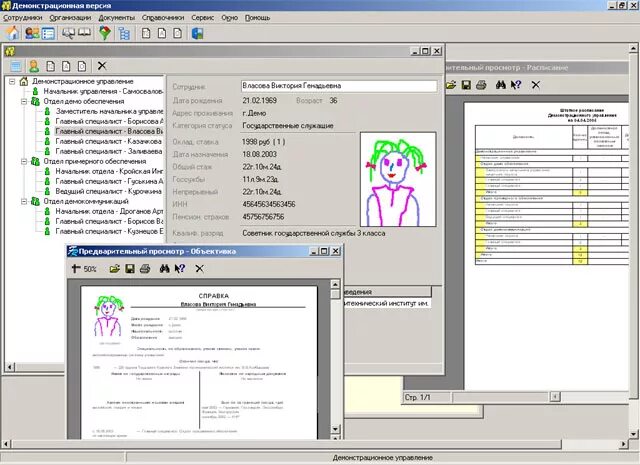Click the binoculars icon in Расписание preview
The height and width of the screenshot is (465, 640).
501,85
